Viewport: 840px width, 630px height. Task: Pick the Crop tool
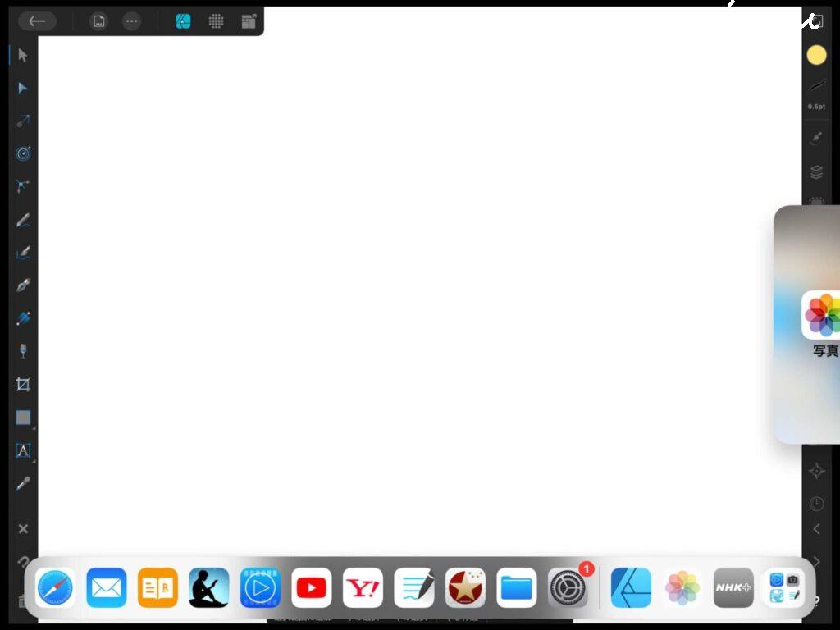point(23,384)
